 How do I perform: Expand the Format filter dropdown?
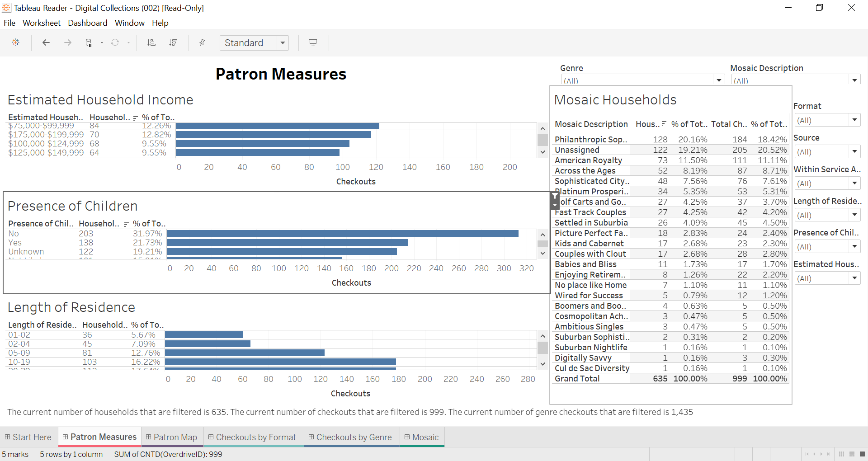click(854, 120)
